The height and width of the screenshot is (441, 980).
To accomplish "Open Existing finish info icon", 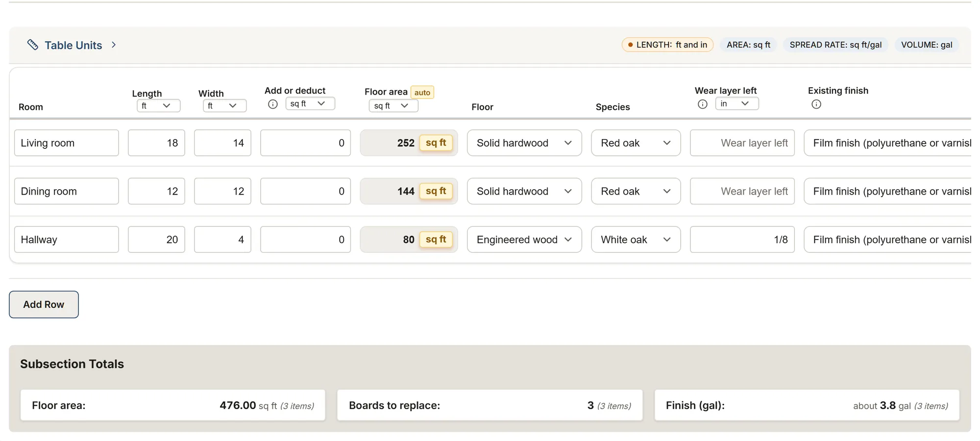I will point(816,104).
